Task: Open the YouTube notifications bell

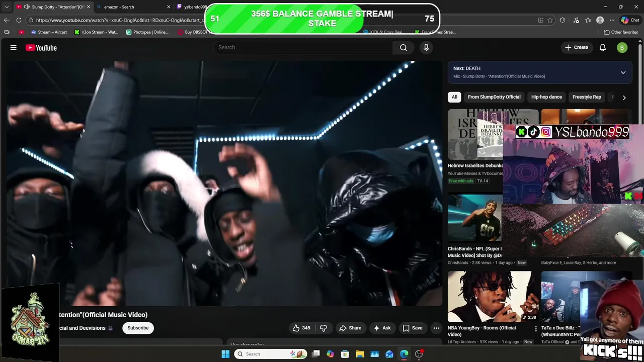Action: point(603,47)
